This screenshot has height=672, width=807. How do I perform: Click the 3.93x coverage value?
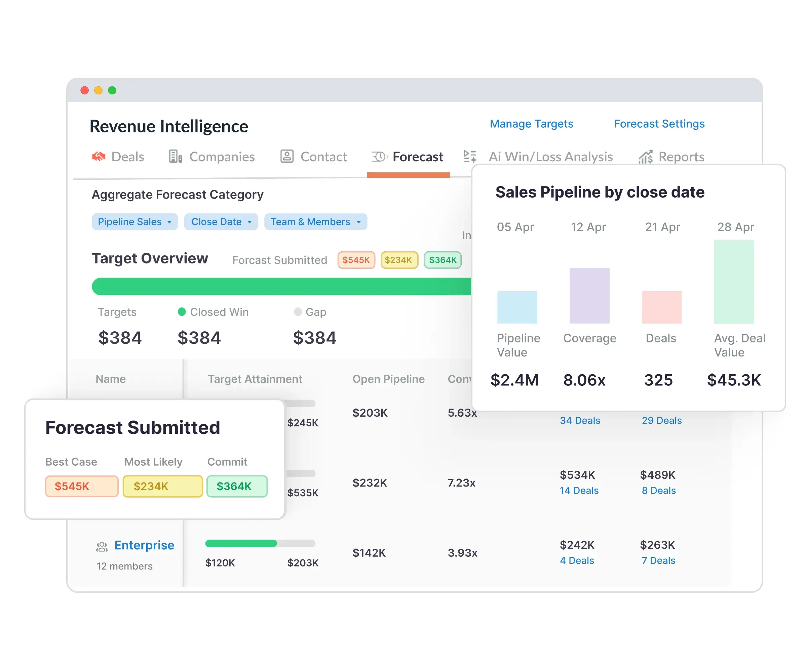coord(462,553)
